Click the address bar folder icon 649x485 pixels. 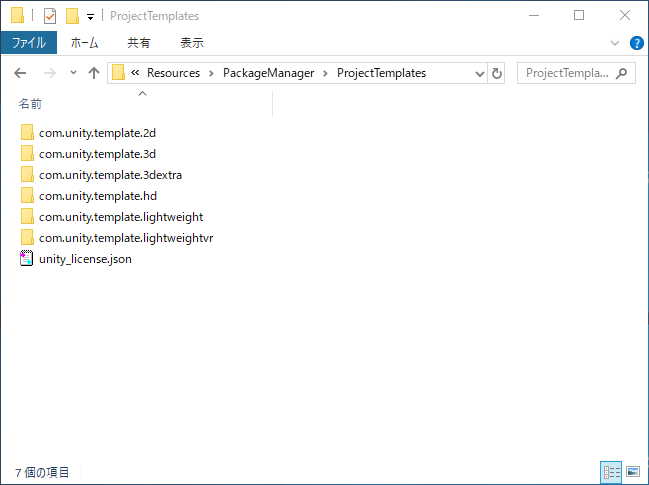(x=118, y=72)
